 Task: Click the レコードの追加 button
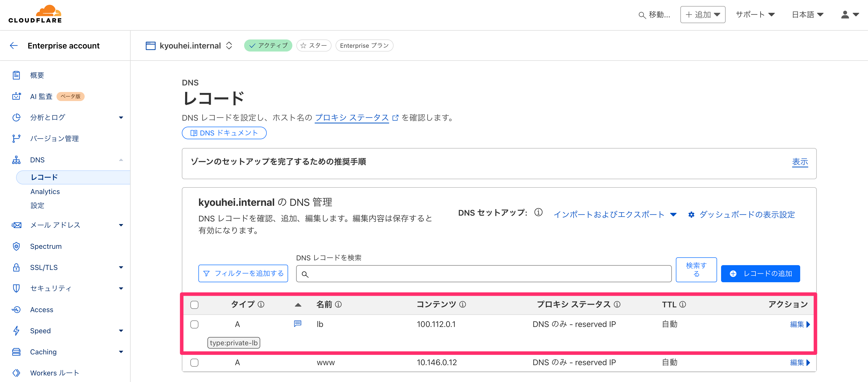(760, 273)
